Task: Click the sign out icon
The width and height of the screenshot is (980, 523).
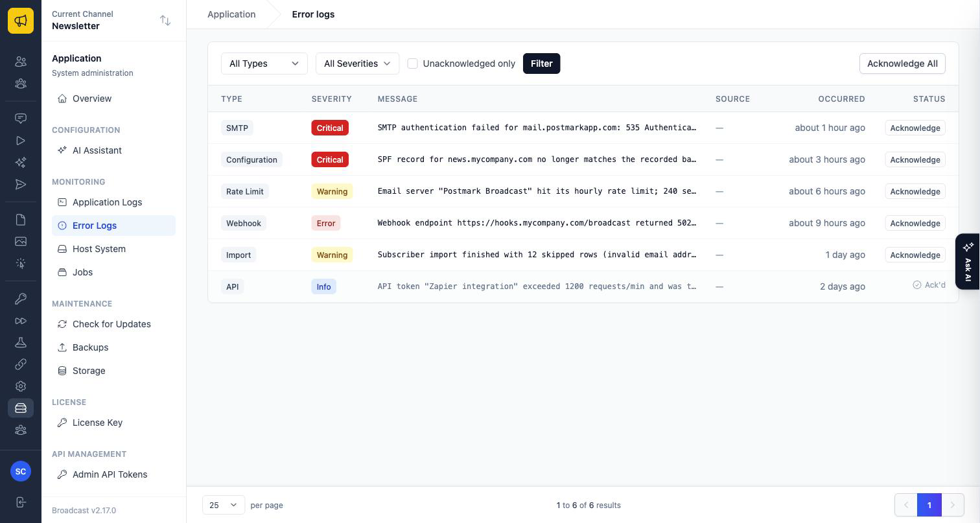Action: 21,502
